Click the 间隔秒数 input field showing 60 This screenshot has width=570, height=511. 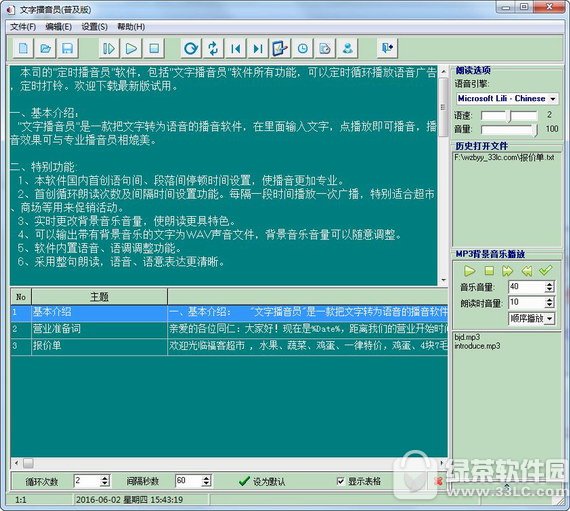point(189,481)
